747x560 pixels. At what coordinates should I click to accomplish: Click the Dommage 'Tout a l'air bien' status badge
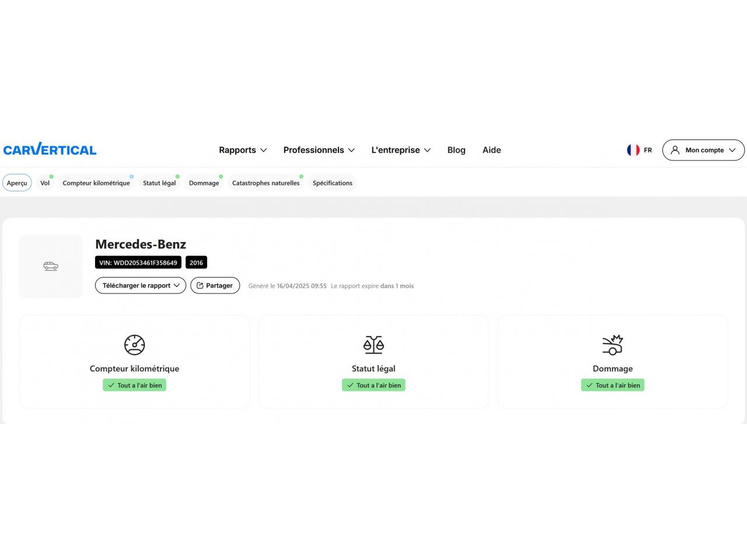612,386
